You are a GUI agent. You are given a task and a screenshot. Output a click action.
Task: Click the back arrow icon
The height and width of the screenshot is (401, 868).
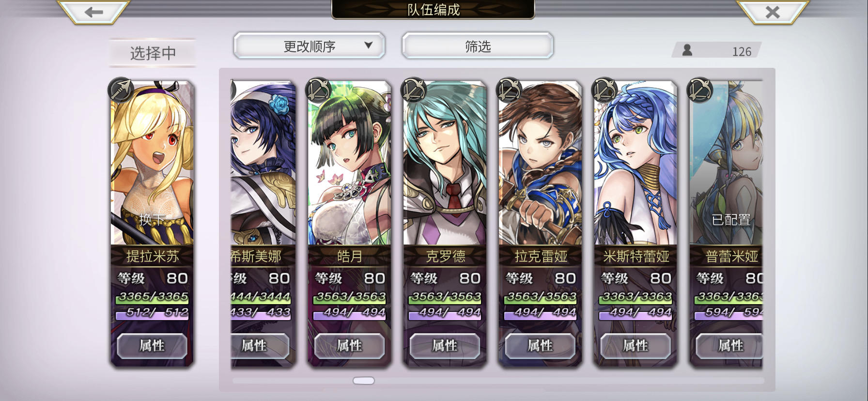[x=93, y=12]
